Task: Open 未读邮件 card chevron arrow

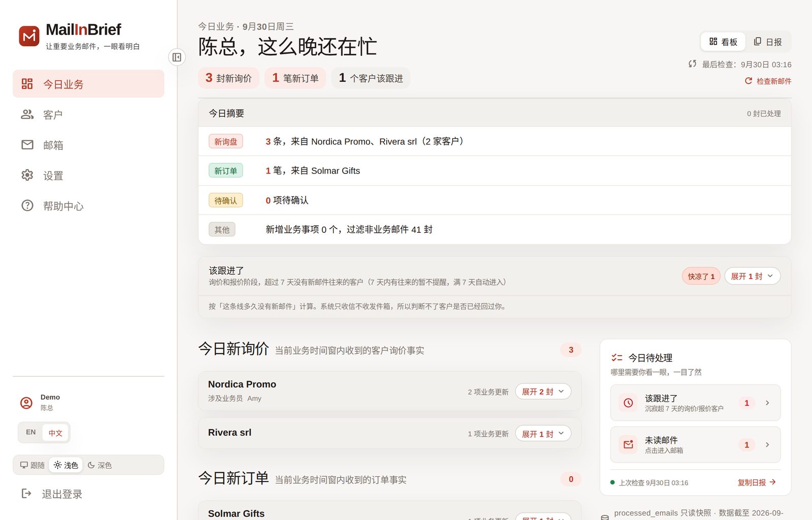Action: [767, 445]
